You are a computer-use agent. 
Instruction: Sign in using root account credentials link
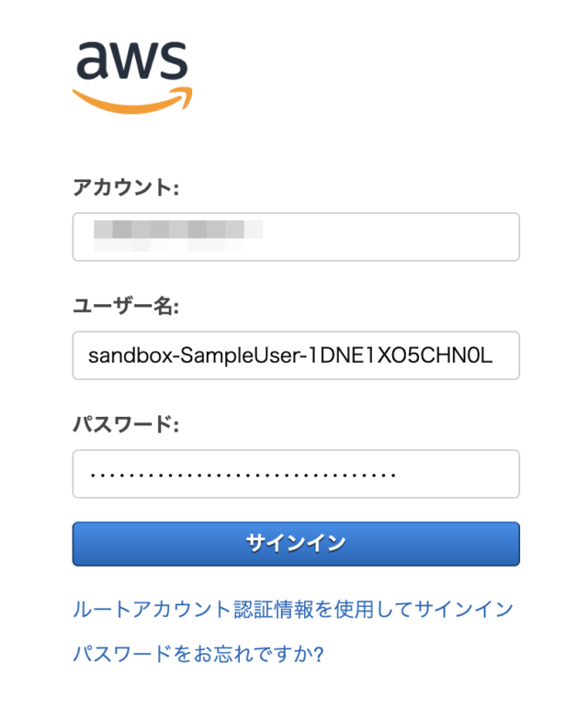pyautogui.click(x=293, y=609)
